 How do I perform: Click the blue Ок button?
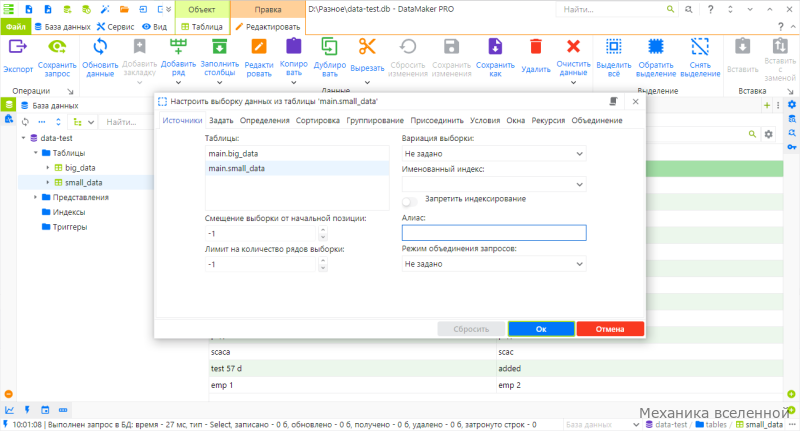click(541, 329)
